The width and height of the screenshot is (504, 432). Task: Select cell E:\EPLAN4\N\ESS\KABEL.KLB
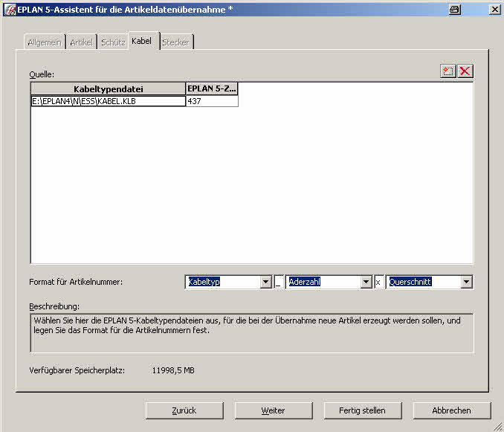click(109, 101)
